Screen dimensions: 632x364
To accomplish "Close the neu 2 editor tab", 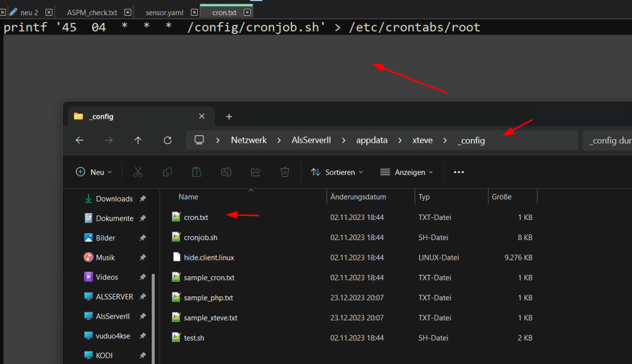I will (49, 12).
